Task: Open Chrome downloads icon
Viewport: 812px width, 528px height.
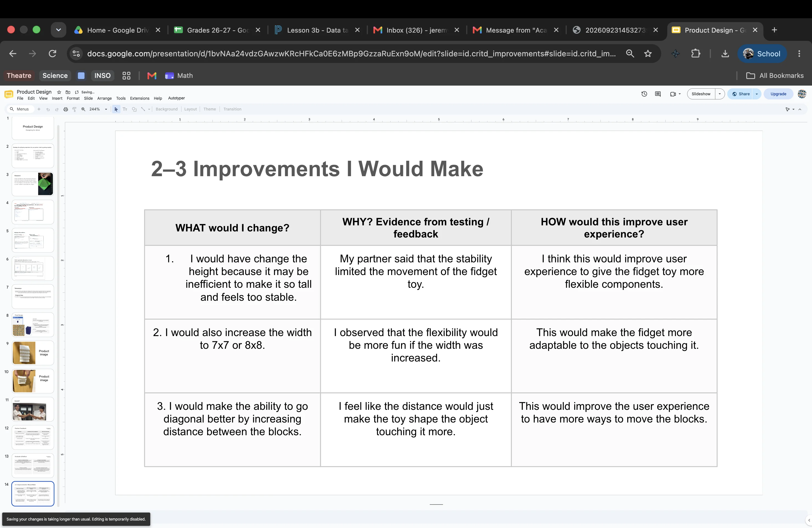Action: [725, 54]
